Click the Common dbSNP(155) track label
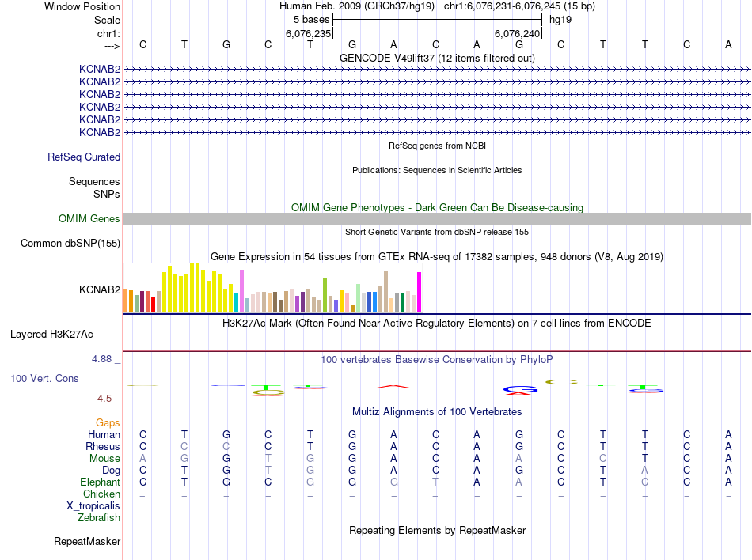 point(70,244)
